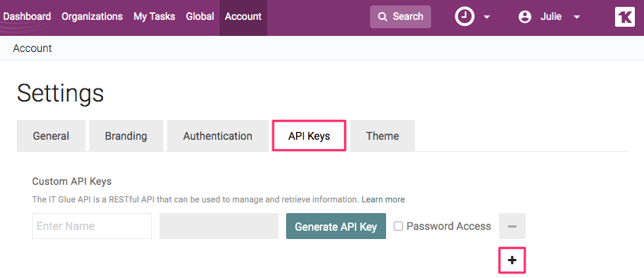Click the empty generated key field
The height and width of the screenshot is (278, 644).
(x=219, y=226)
